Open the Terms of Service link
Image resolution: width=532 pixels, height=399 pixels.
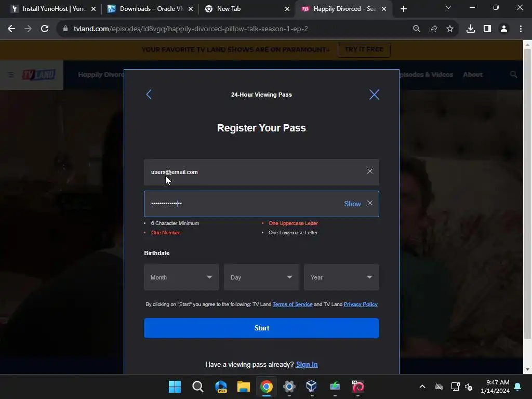pos(292,304)
